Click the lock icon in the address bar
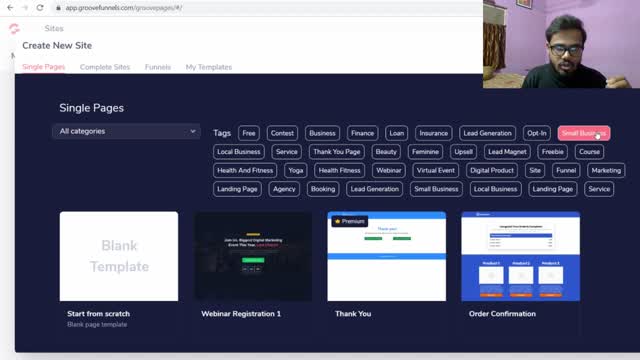The height and width of the screenshot is (360, 640). point(59,8)
